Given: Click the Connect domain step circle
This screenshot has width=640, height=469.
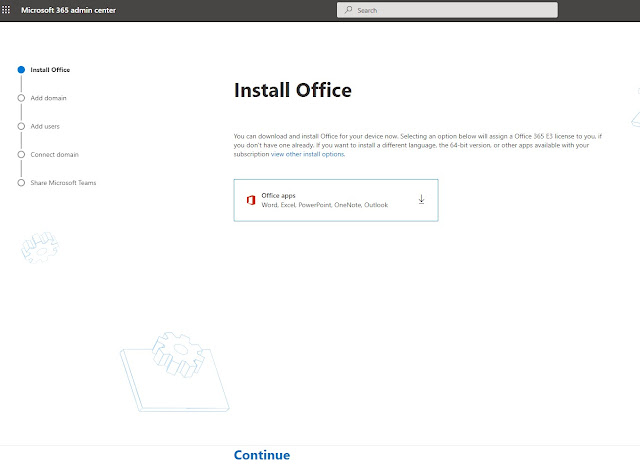Looking at the screenshot, I should 21,154.
